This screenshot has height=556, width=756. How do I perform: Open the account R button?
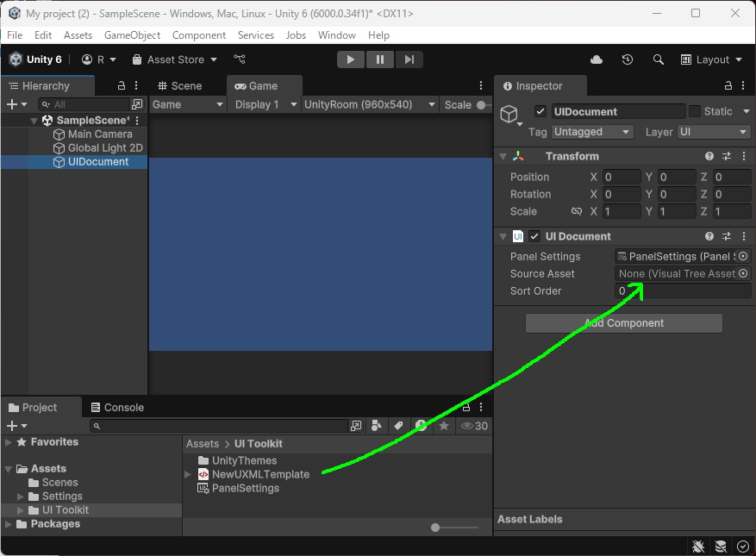[x=99, y=59]
